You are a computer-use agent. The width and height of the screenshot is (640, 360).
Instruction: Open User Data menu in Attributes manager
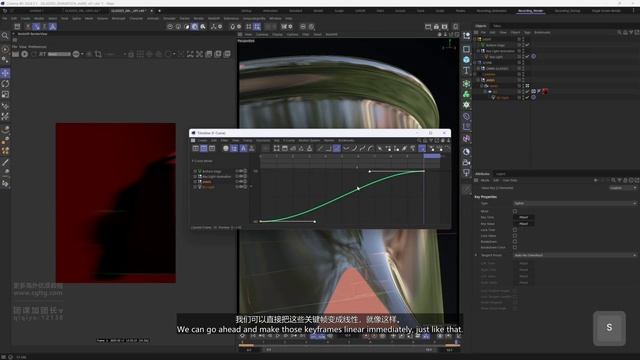509,180
